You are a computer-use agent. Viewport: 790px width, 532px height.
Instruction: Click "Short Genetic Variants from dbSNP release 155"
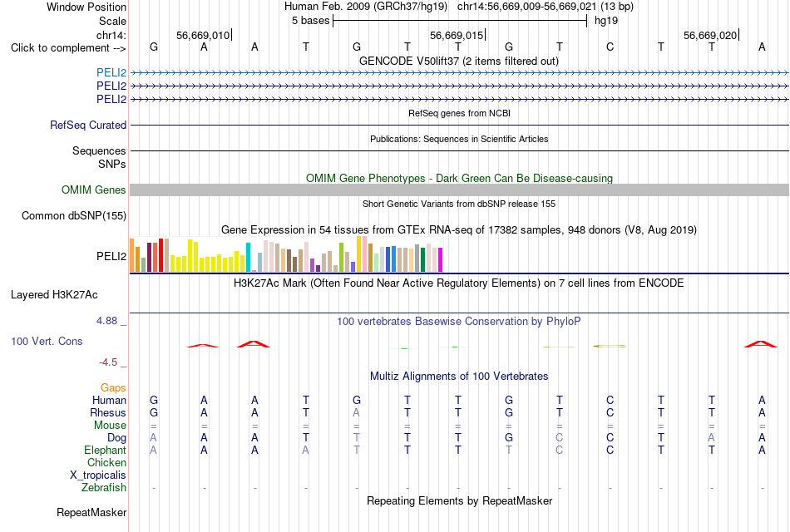tap(459, 204)
